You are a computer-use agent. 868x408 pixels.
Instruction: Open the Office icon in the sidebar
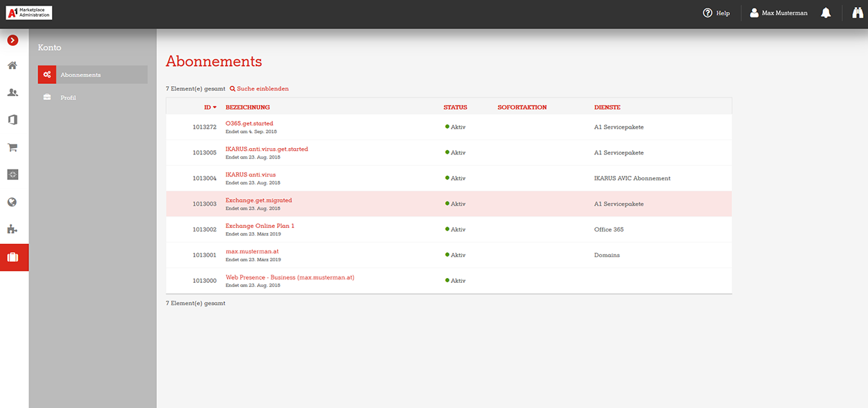click(12, 120)
